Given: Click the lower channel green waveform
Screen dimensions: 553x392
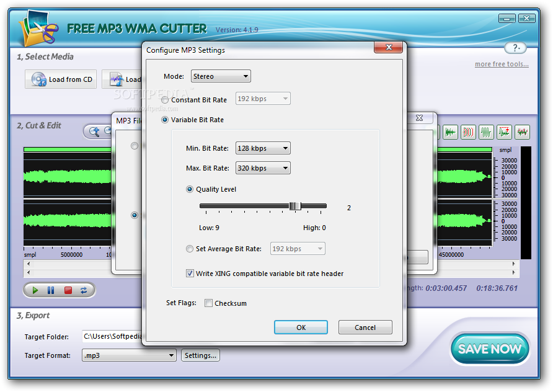Looking at the screenshot, I should point(67,220).
